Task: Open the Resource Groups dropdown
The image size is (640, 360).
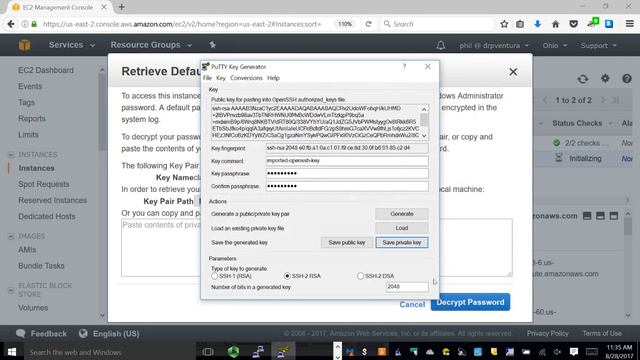Action: point(151,45)
